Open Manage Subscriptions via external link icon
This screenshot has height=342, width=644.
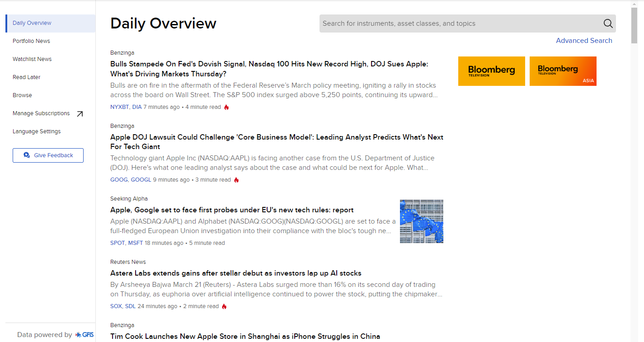click(x=80, y=113)
